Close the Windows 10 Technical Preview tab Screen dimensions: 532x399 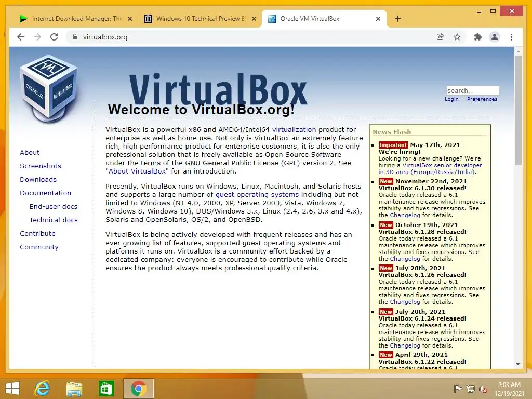pyautogui.click(x=254, y=19)
